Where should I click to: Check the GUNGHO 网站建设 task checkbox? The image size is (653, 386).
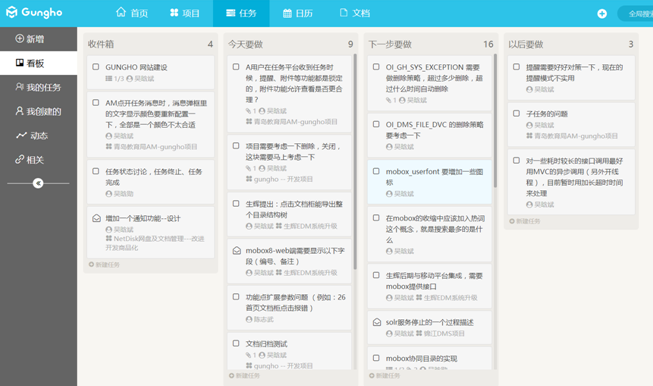pyautogui.click(x=96, y=67)
